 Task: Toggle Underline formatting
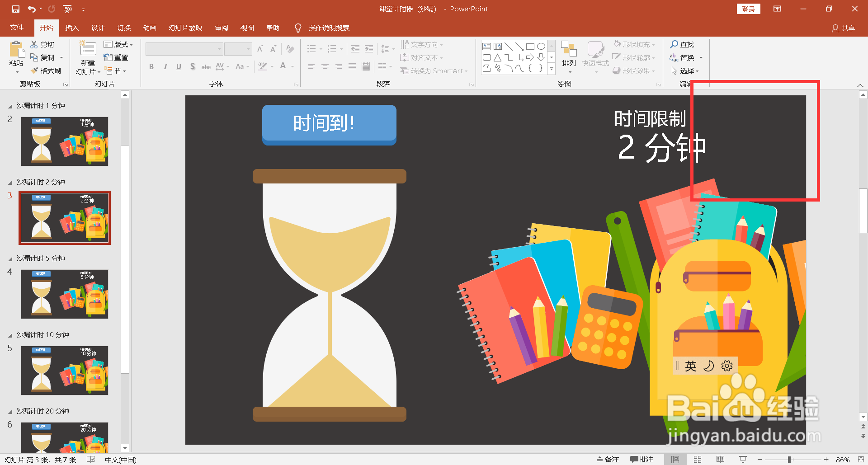click(x=179, y=66)
